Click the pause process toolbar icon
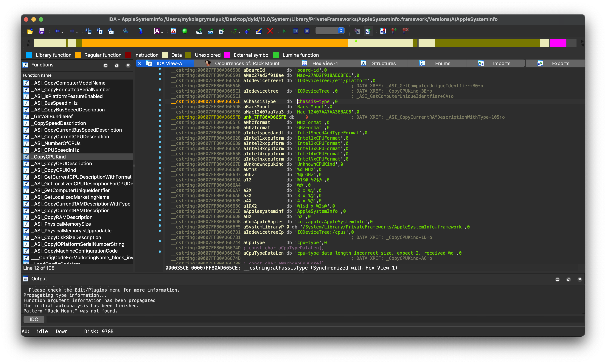Image resolution: width=606 pixels, height=364 pixels. point(296,31)
